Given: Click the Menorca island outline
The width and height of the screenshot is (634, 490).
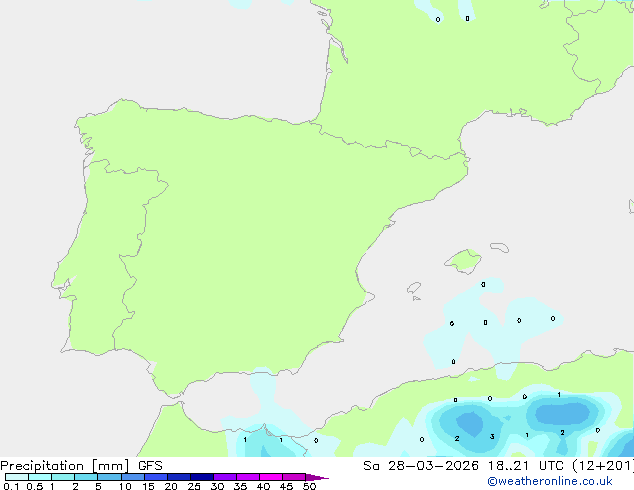Looking at the screenshot, I should coord(499,247).
